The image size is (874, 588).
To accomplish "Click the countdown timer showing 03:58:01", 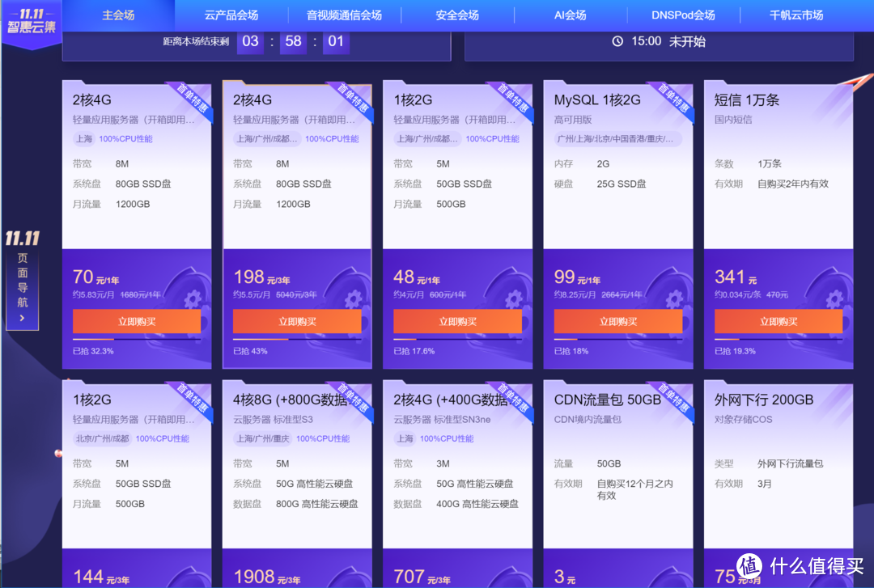I will (x=292, y=42).
